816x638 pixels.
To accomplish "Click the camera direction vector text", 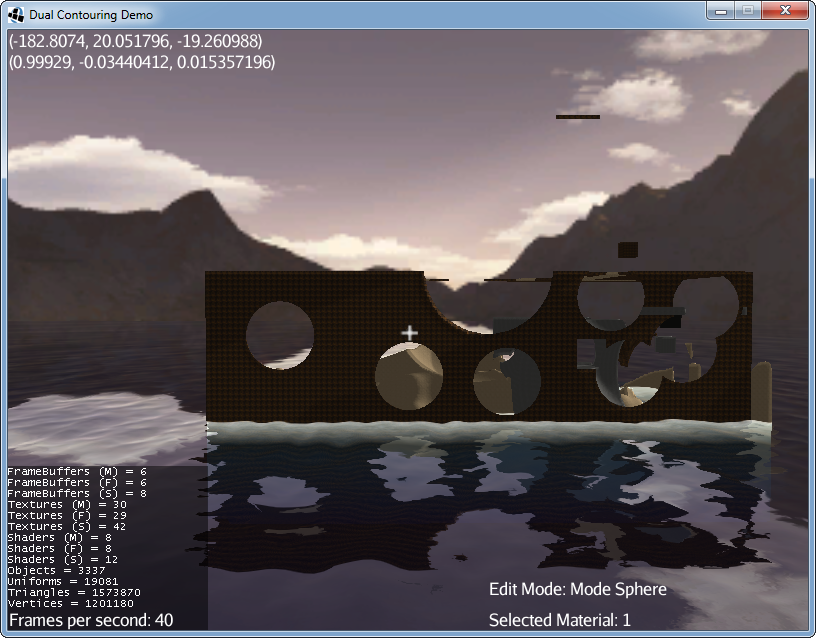I will coord(142,62).
